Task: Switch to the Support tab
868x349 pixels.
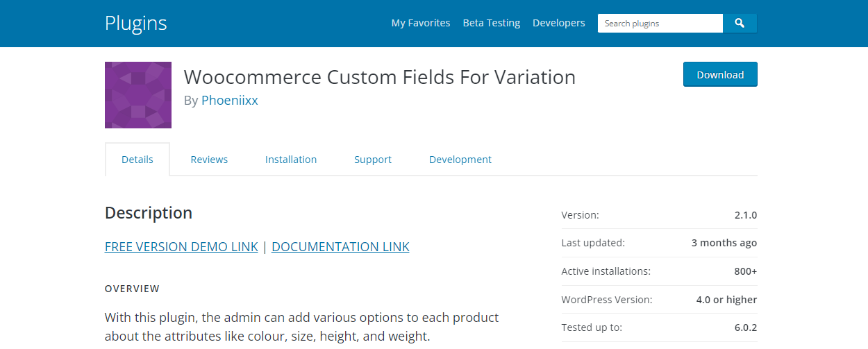Action: point(373,160)
